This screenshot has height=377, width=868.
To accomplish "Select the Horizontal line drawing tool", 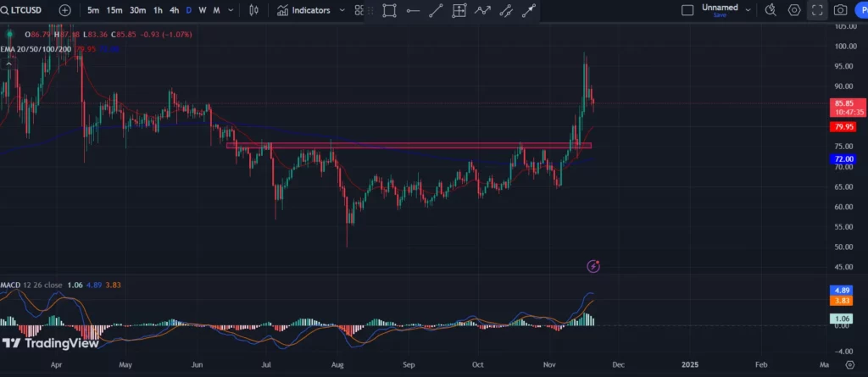I will [413, 10].
